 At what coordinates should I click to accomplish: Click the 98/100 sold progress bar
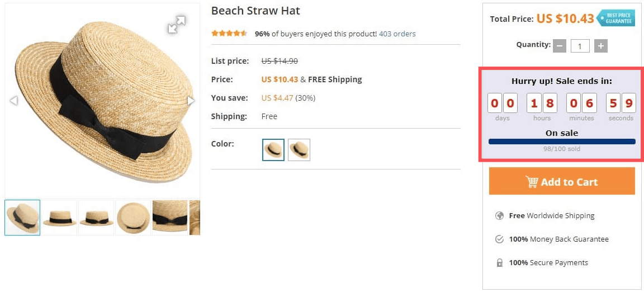(562, 142)
